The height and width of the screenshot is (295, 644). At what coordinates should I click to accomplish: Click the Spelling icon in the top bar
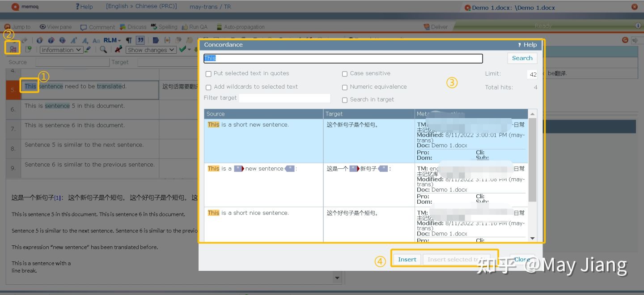[x=154, y=27]
